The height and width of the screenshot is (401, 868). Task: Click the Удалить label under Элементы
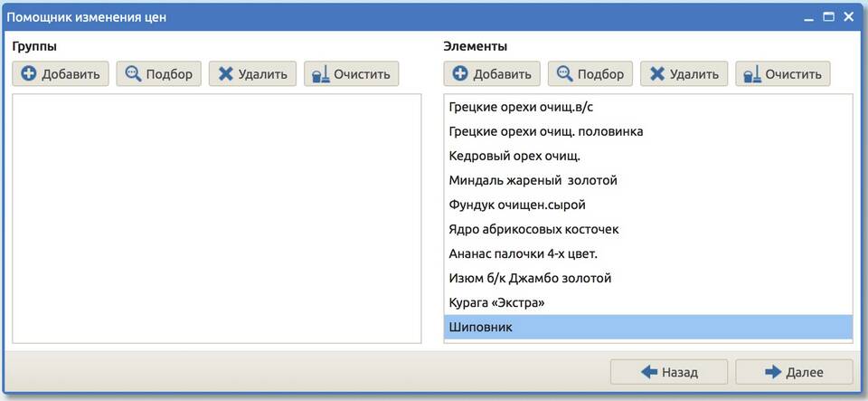pos(694,74)
